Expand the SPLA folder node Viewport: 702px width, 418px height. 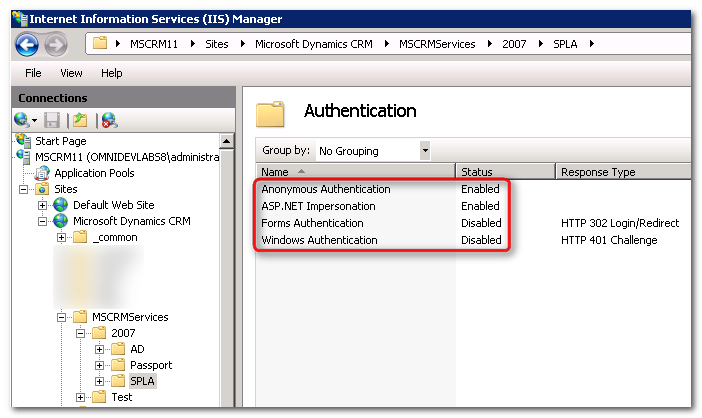pos(99,381)
